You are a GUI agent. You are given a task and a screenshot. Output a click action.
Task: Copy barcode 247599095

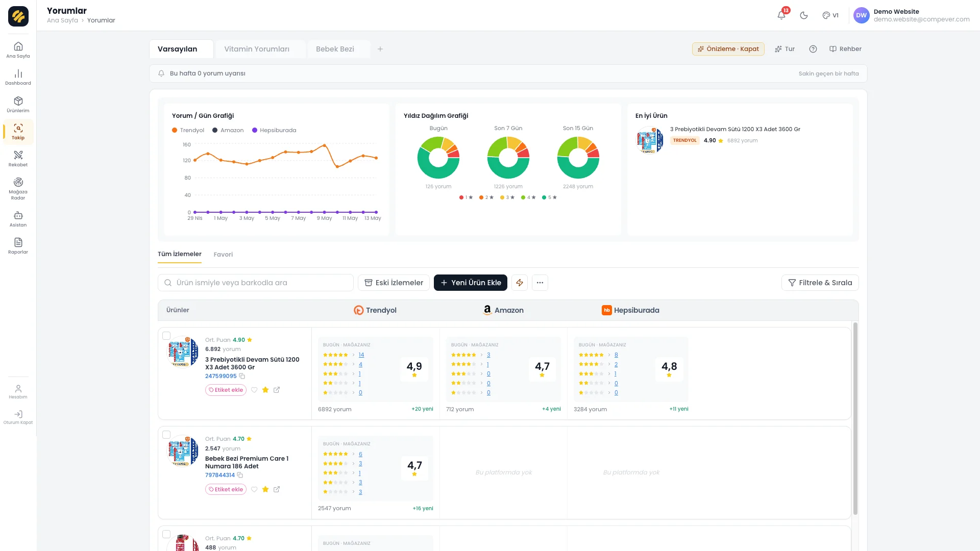pos(242,376)
